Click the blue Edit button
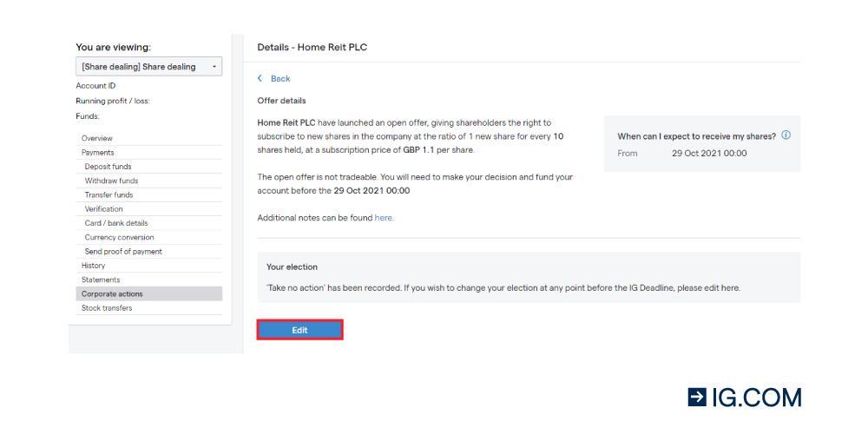Screen dimensions: 868x441 pos(300,330)
